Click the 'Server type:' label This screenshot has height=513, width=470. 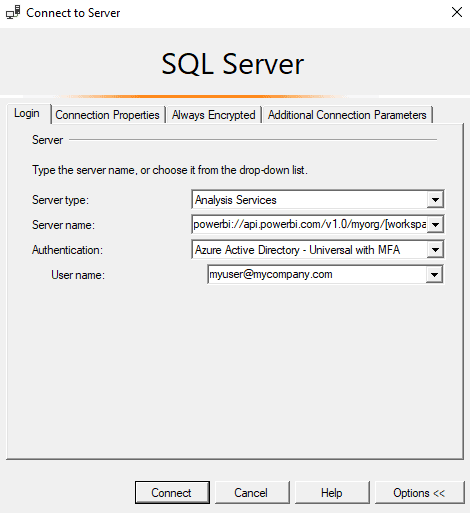coord(60,200)
